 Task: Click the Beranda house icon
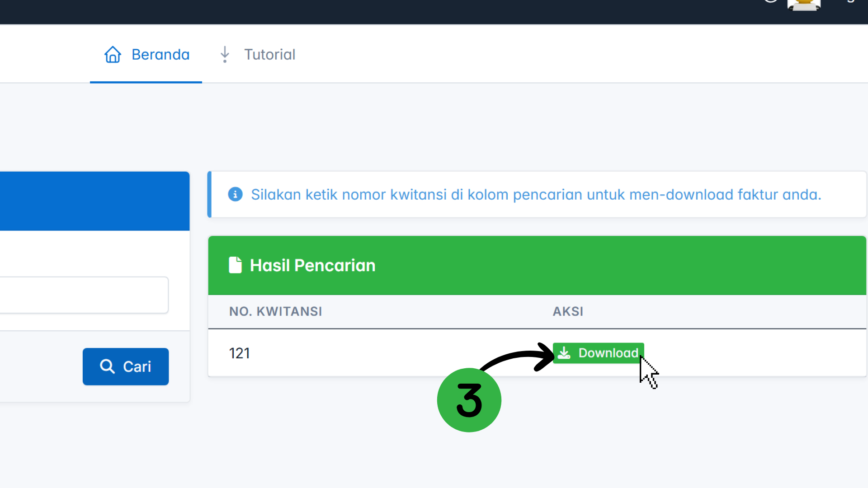pyautogui.click(x=113, y=55)
